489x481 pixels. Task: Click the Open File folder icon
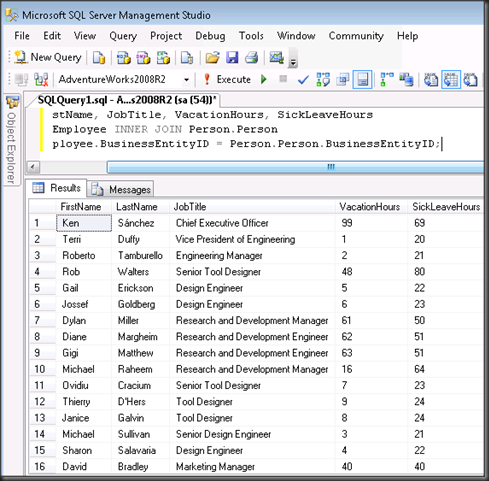click(212, 58)
